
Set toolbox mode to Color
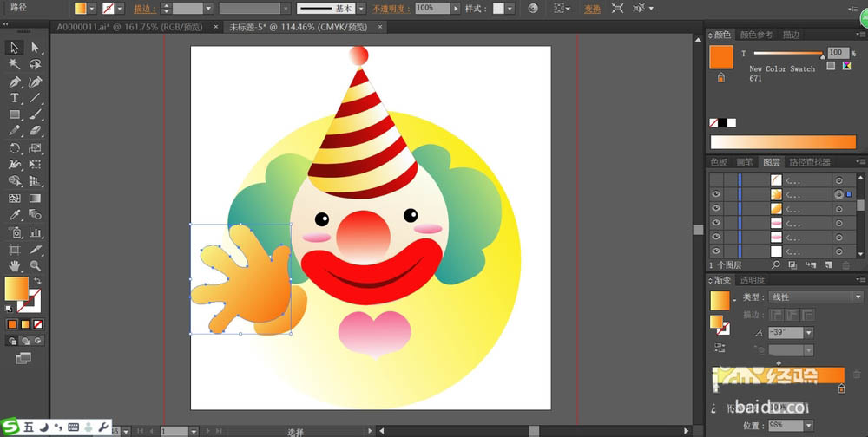(x=12, y=324)
